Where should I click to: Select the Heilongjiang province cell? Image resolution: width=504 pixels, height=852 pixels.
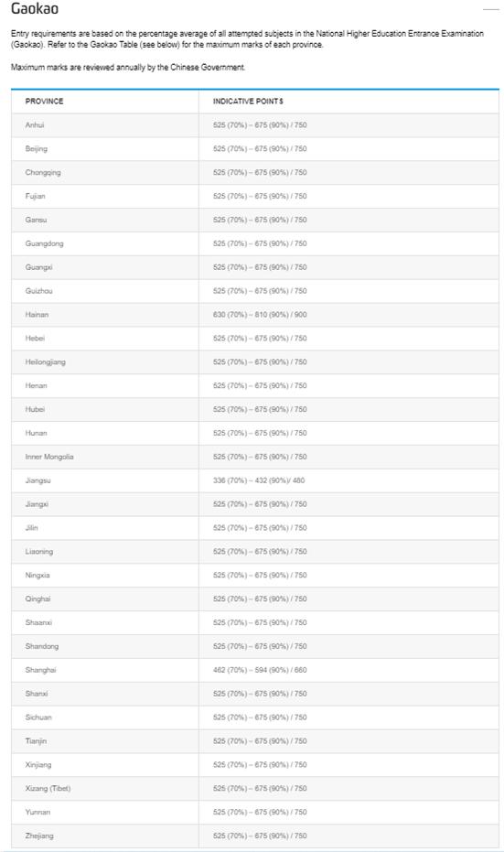[105, 362]
